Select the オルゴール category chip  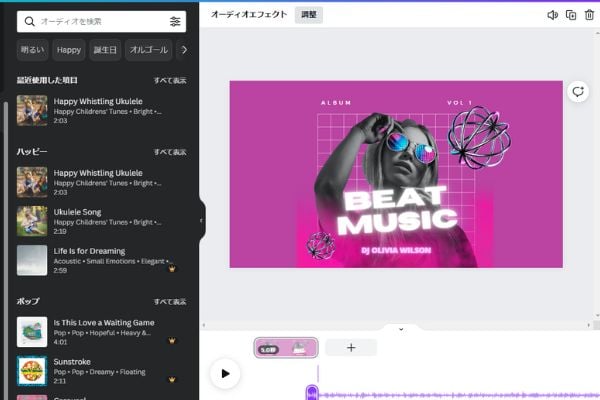coord(148,50)
